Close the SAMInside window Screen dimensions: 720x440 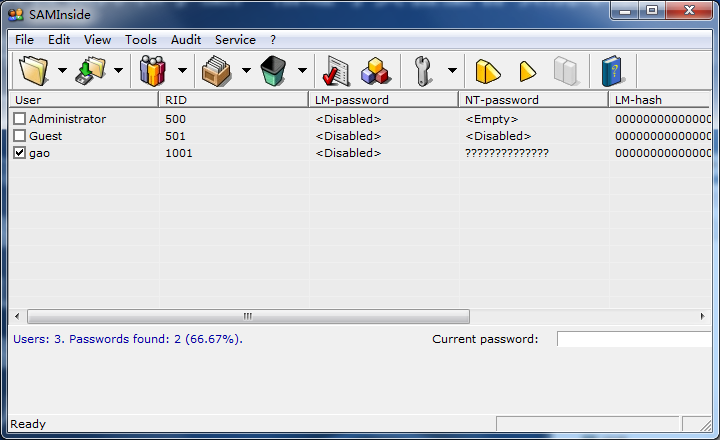point(689,11)
